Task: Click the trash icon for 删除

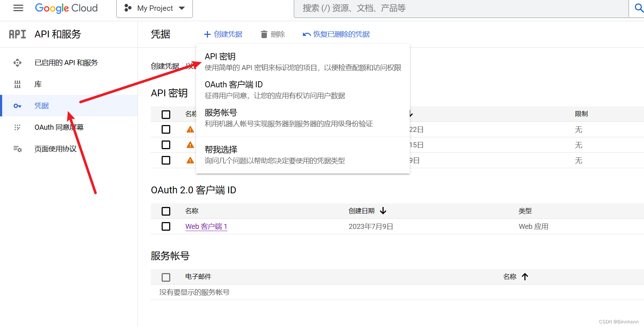Action: 264,34
